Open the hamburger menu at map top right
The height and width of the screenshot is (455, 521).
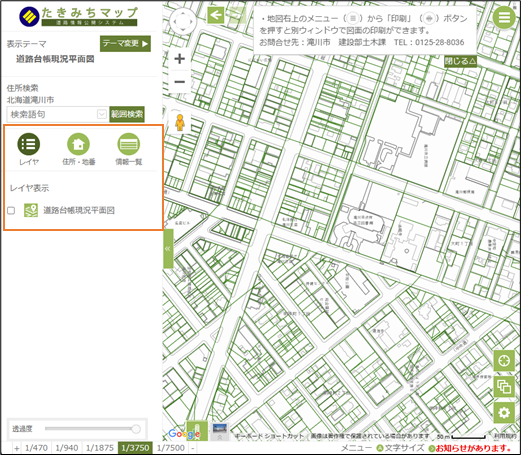pyautogui.click(x=504, y=17)
